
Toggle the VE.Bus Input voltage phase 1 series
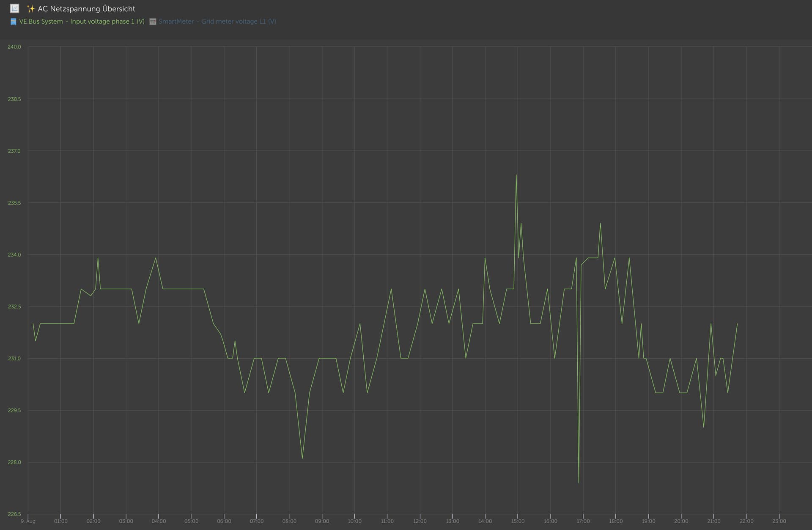tap(82, 21)
